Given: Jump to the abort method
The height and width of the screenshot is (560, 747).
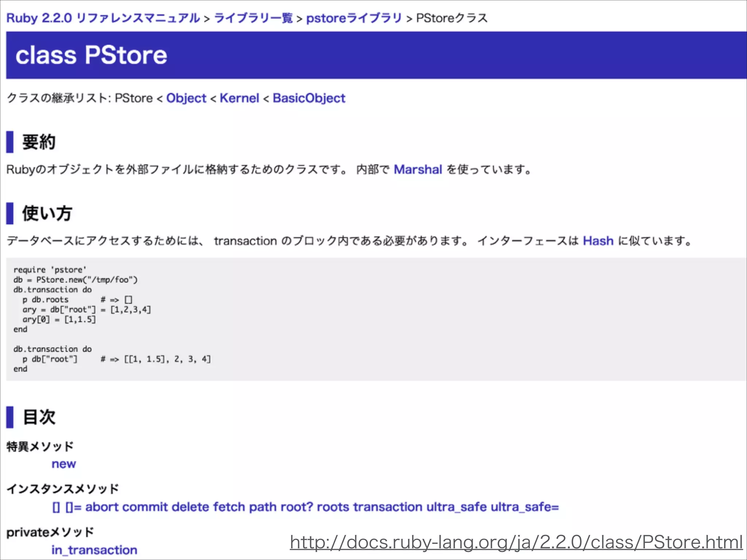Looking at the screenshot, I should 102,507.
